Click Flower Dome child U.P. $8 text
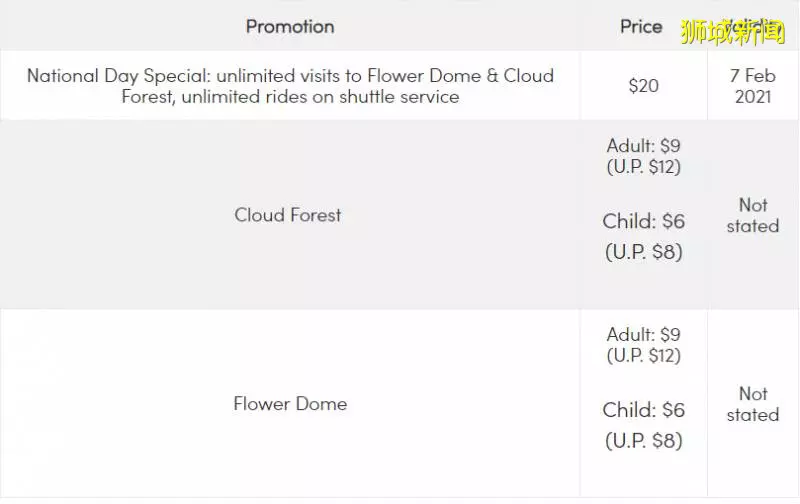Image resolution: width=800 pixels, height=504 pixels. click(643, 440)
